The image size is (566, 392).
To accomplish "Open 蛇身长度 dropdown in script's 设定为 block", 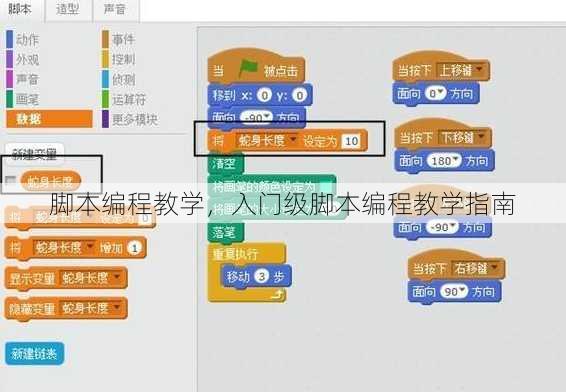I will click(293, 139).
